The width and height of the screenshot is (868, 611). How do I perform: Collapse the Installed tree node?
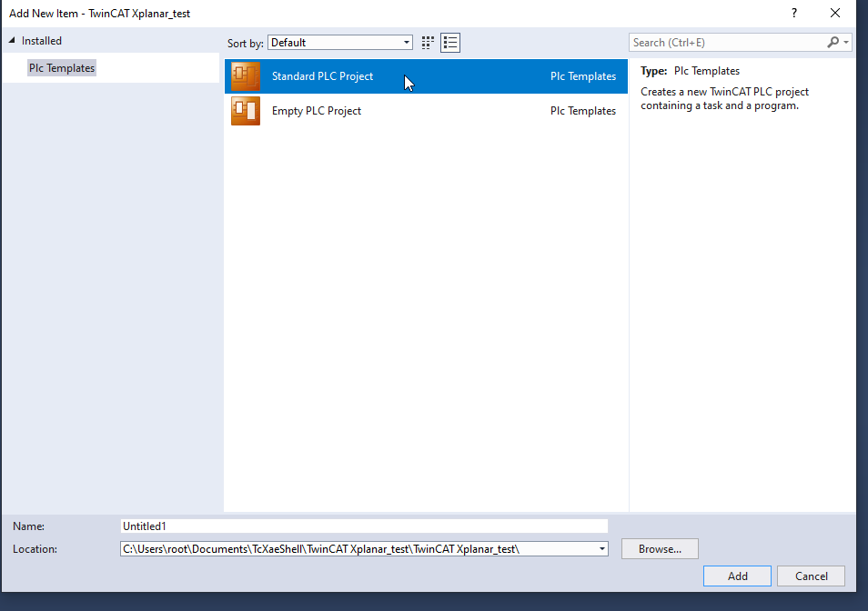12,40
